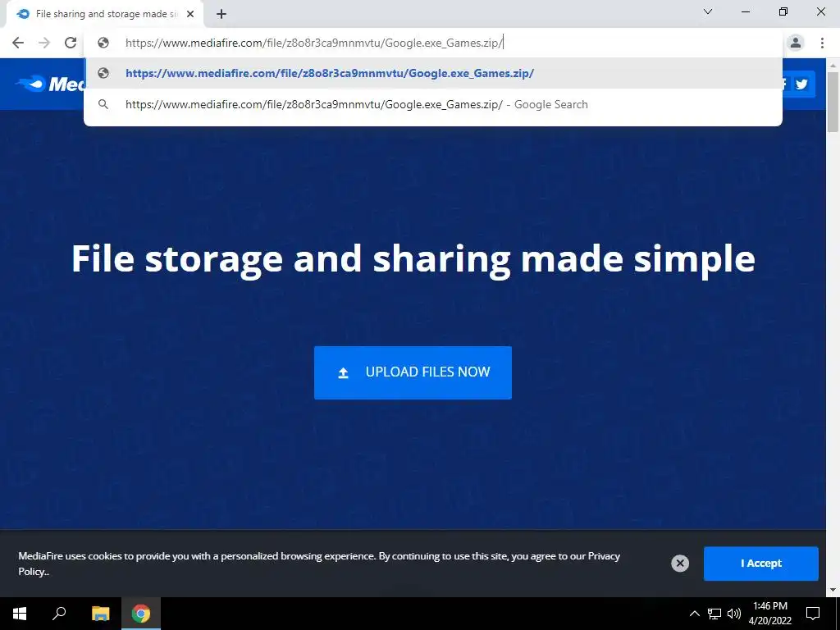The height and width of the screenshot is (630, 840).
Task: Choose the bold mediafire URL suggestion
Action: 433,73
